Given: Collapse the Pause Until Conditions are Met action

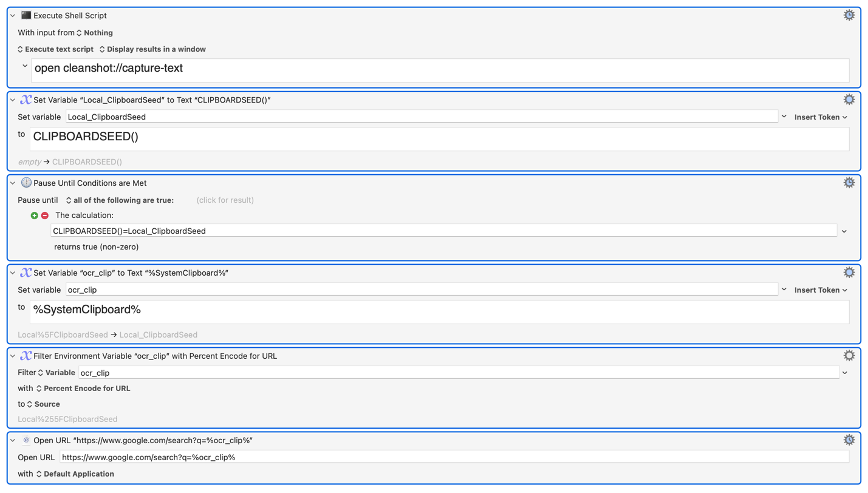Looking at the screenshot, I should [13, 183].
